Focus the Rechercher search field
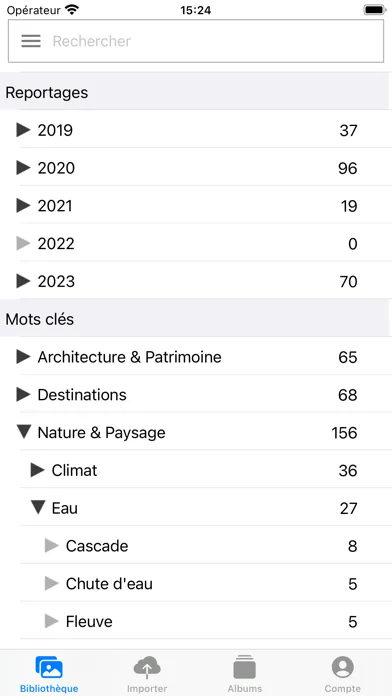The height and width of the screenshot is (696, 392). [196, 41]
